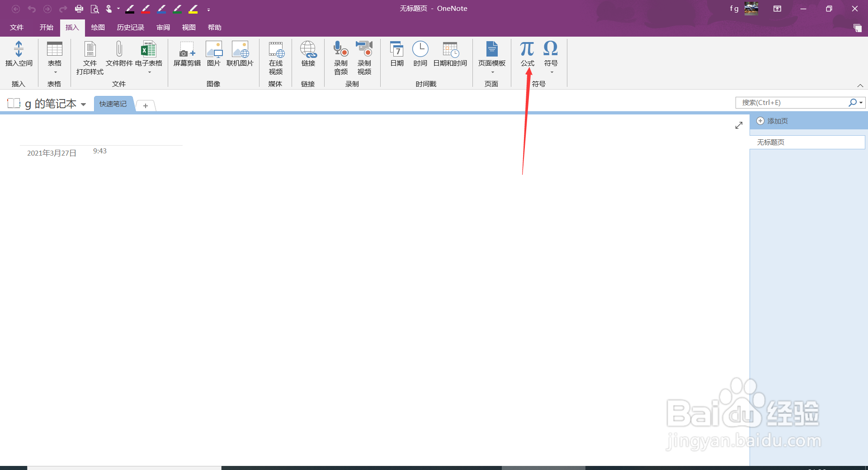Insert current Date stamp

(397, 49)
